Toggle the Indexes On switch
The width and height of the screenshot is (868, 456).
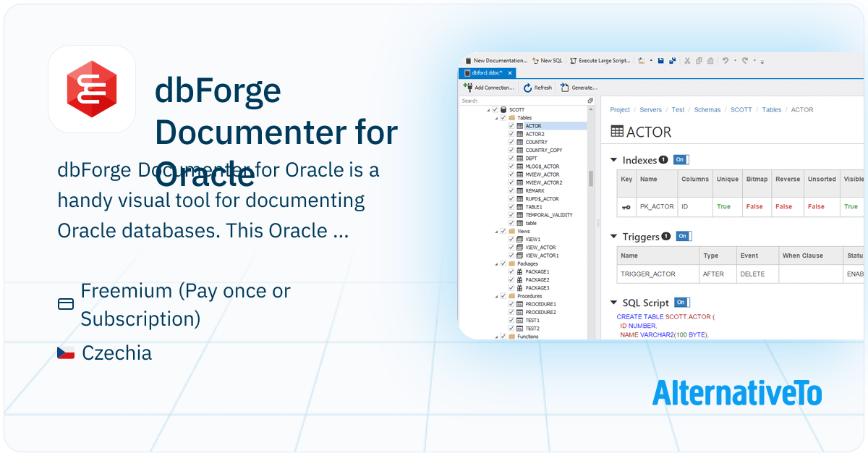[681, 159]
